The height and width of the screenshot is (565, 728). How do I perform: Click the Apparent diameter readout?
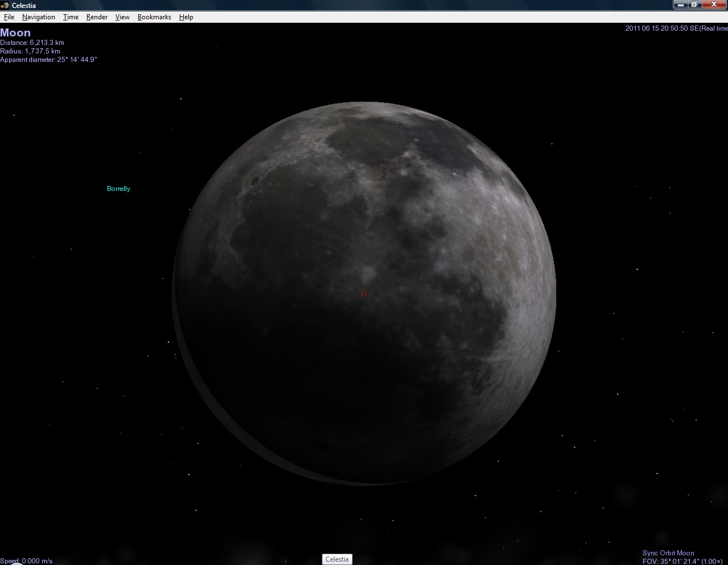tap(48, 60)
